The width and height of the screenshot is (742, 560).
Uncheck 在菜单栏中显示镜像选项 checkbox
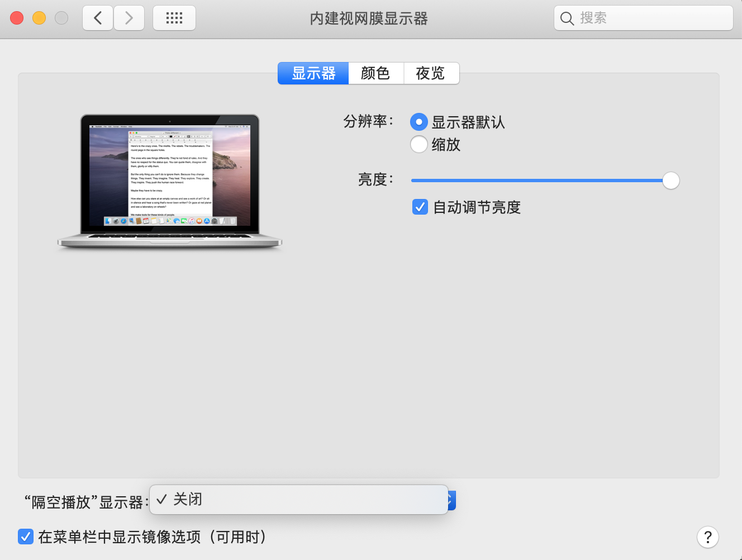pos(26,537)
